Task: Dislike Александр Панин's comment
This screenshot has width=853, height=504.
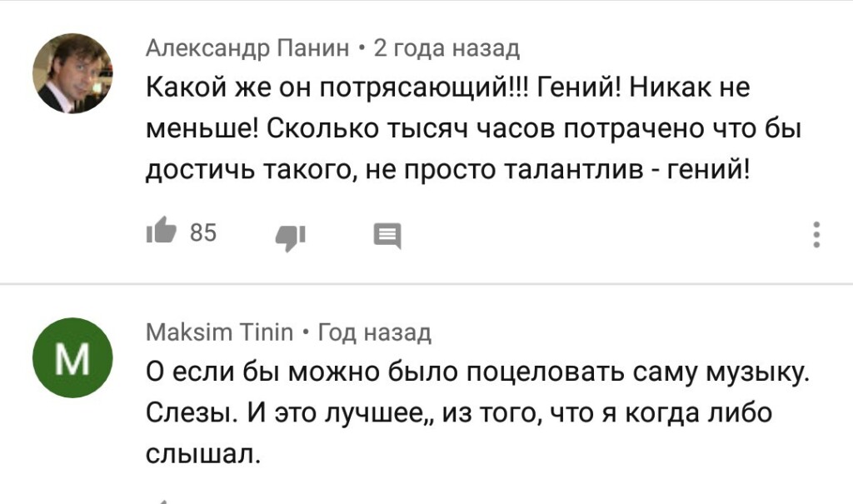Action: point(291,237)
